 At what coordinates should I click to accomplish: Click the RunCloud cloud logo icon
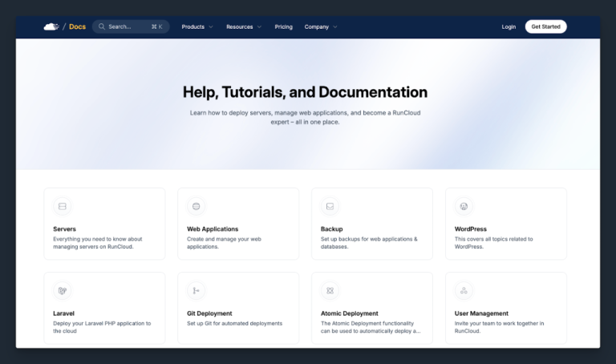(51, 26)
